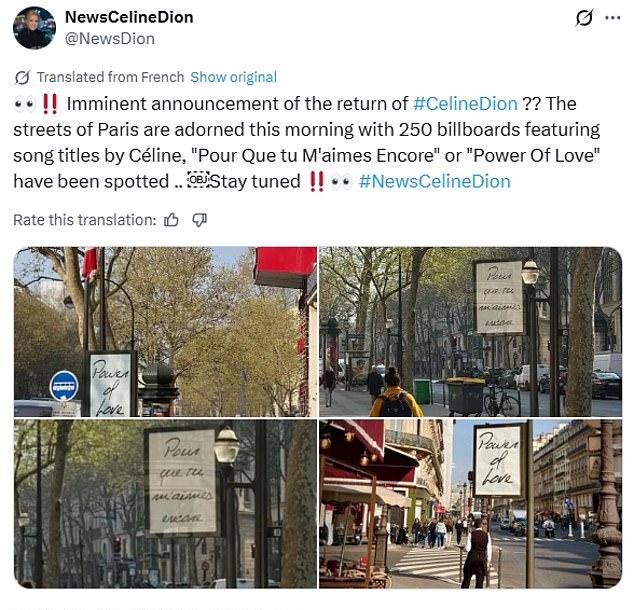Image resolution: width=634 pixels, height=610 pixels.
Task: Open the #NewsCelineDion hashtag
Action: click(434, 181)
